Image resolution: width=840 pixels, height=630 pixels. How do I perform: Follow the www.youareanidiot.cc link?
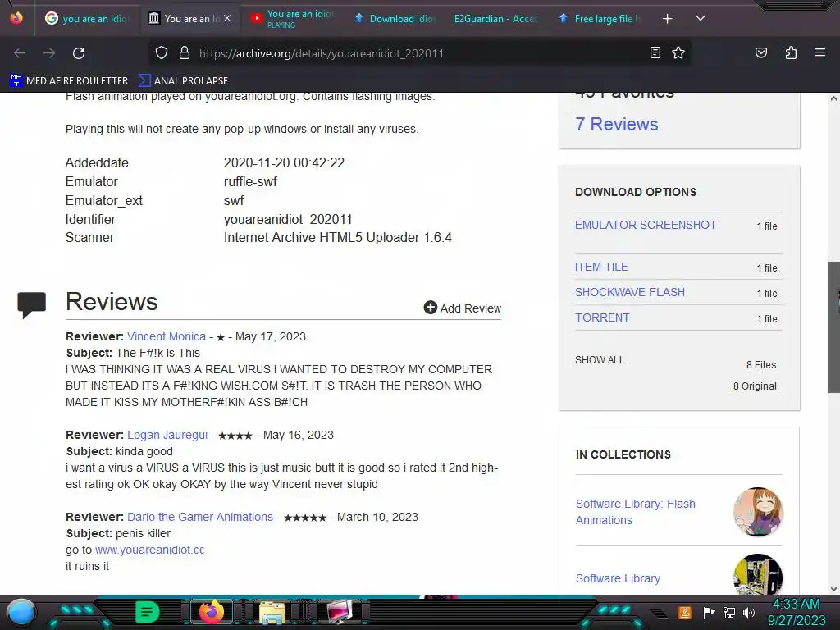pyautogui.click(x=149, y=550)
